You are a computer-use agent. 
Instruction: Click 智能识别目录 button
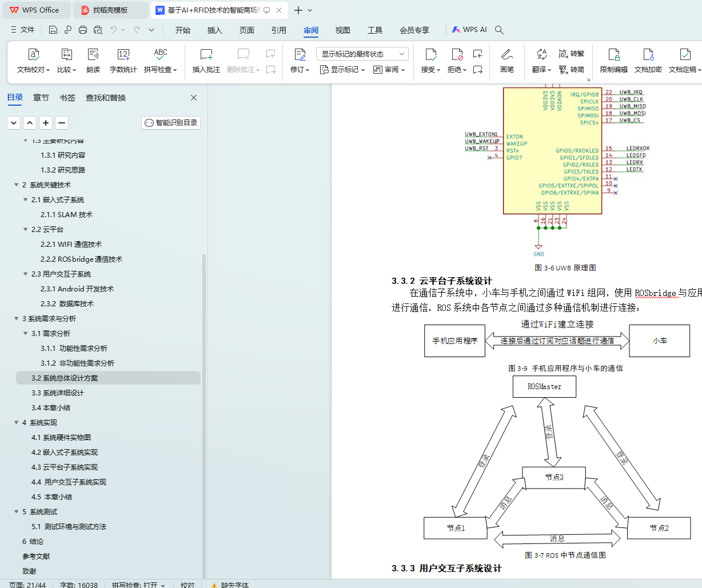click(x=171, y=123)
